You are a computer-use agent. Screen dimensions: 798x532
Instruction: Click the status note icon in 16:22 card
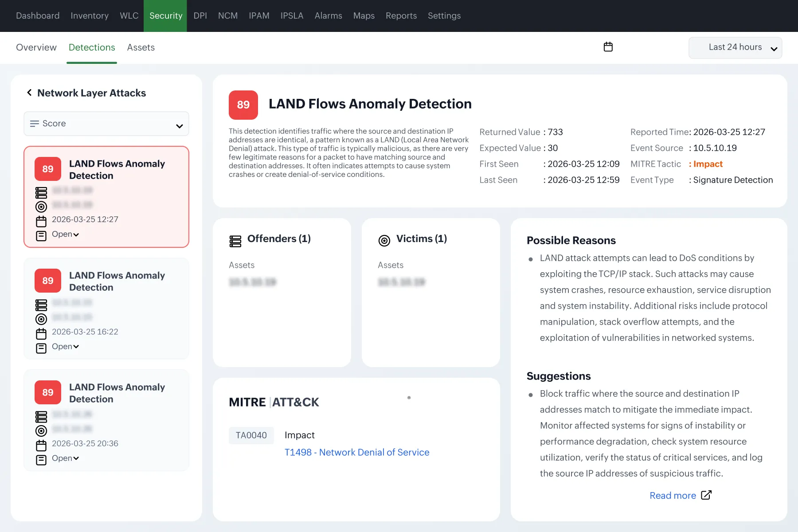tap(41, 348)
